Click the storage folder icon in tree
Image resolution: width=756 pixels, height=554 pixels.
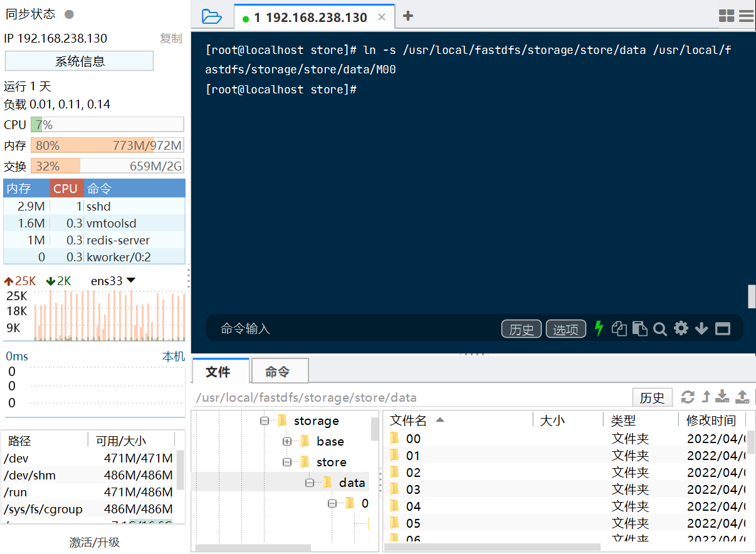click(x=282, y=421)
